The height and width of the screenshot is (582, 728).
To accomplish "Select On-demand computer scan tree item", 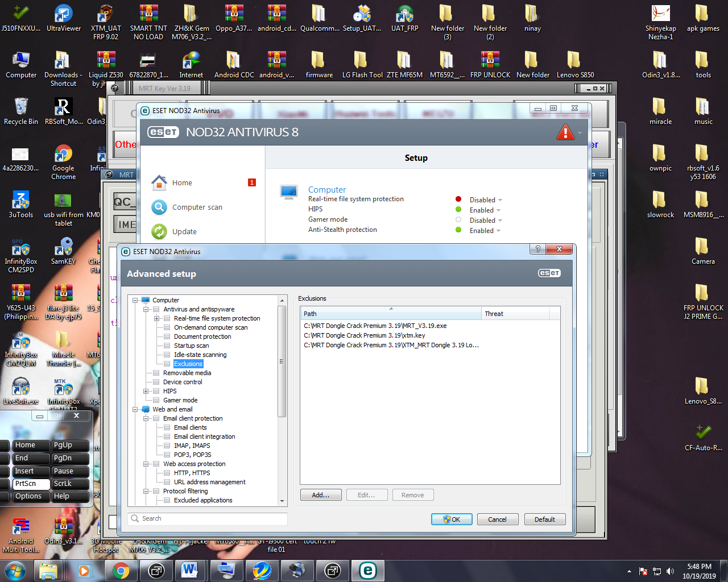I will (210, 327).
